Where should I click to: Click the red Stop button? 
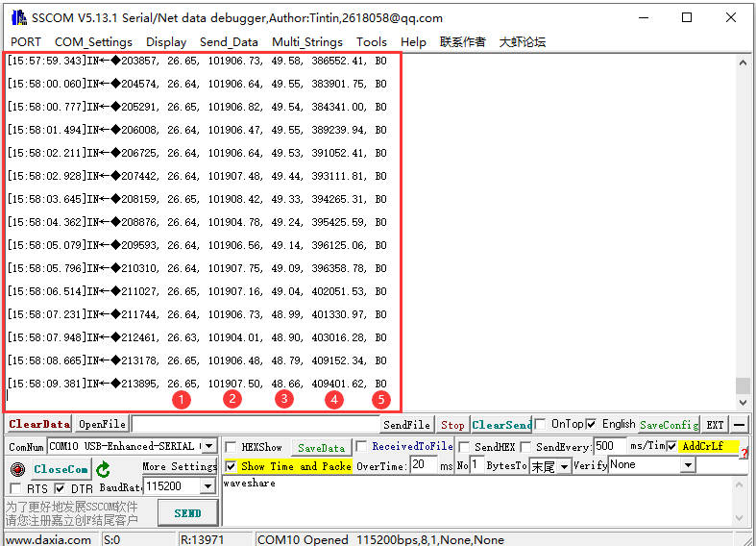pos(452,425)
